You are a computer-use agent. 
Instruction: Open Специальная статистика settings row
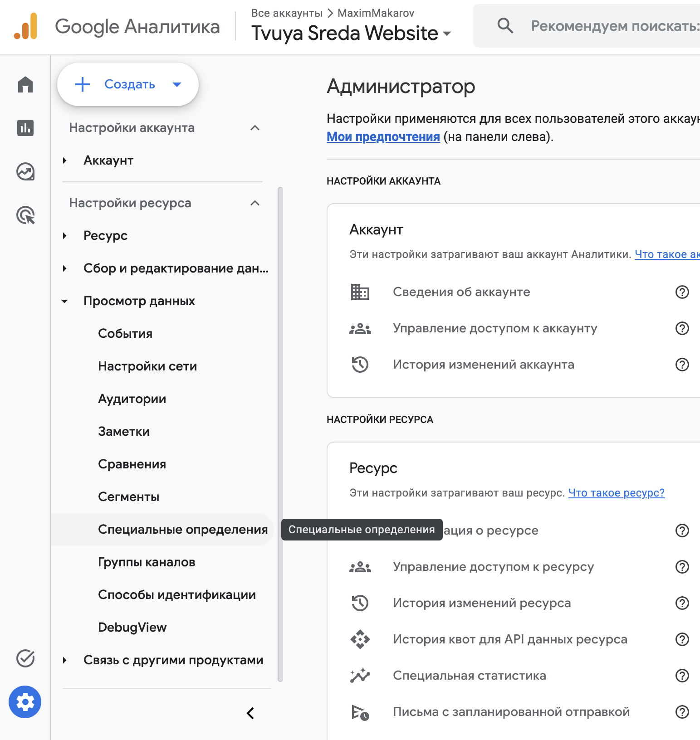(470, 676)
